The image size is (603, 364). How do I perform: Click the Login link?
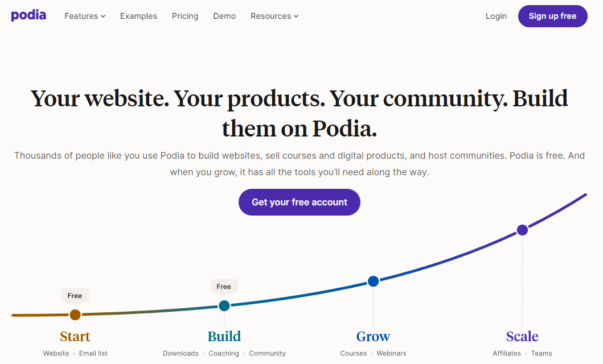[496, 16]
